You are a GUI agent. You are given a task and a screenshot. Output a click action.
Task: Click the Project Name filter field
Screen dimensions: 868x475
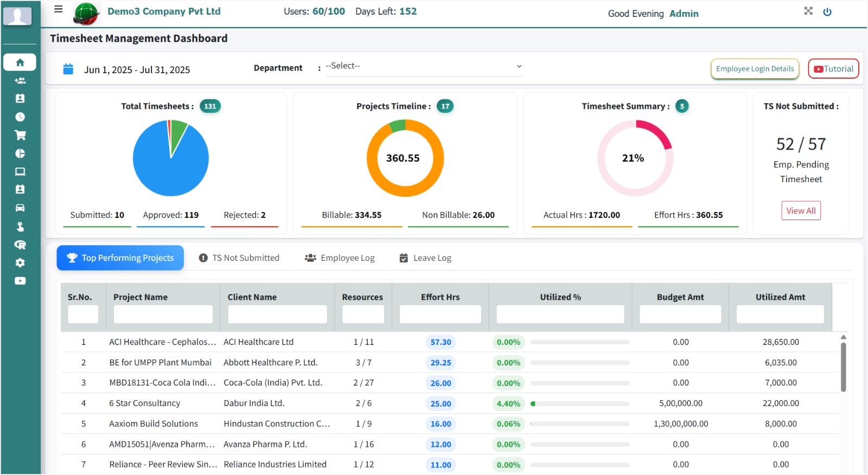pos(163,314)
